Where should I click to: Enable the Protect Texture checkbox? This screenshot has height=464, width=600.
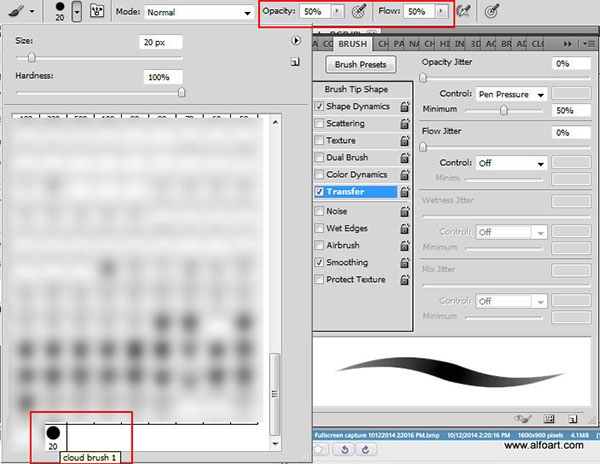319,279
